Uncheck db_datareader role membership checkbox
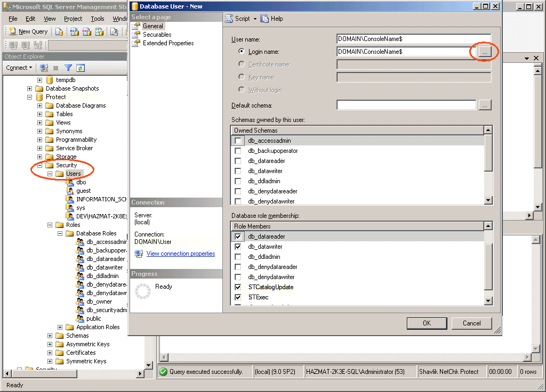546x392 pixels. pos(238,236)
